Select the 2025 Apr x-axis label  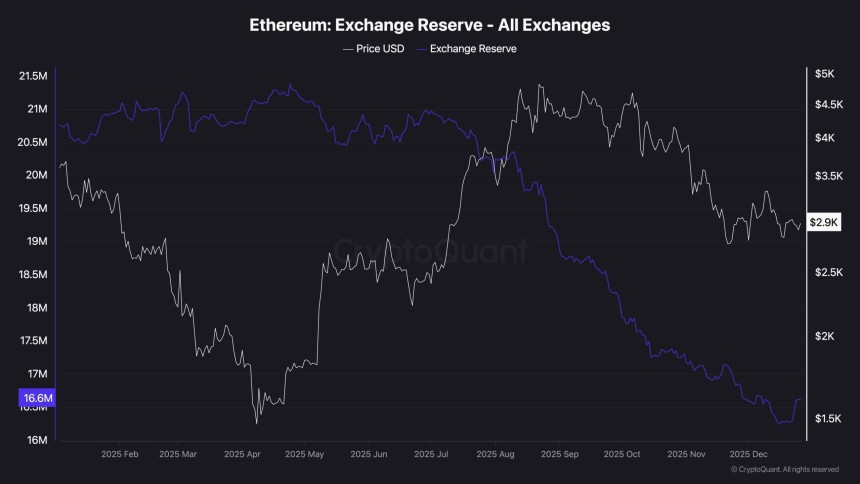[243, 453]
